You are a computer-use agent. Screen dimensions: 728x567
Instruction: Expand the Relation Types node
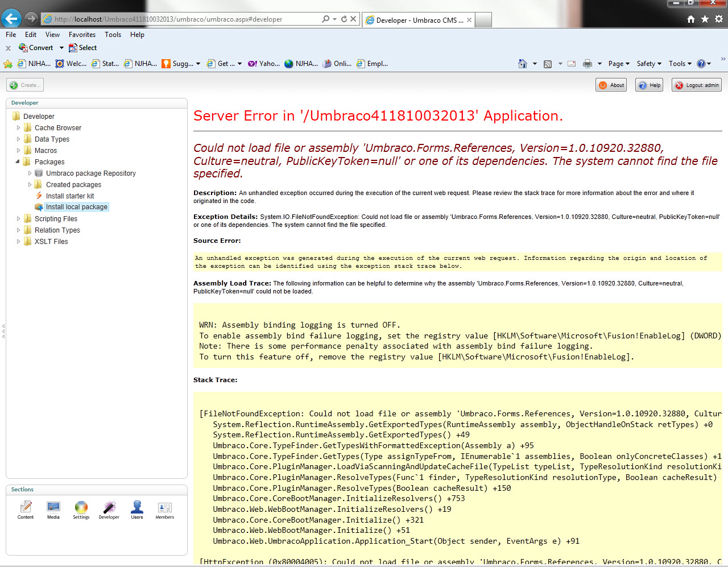(18, 230)
